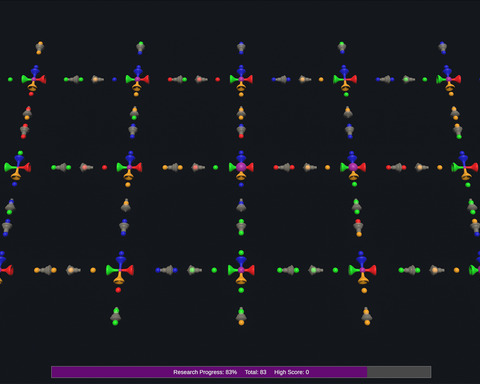
Task: Select the rightmost cross node in middle row
Action: pos(465,167)
